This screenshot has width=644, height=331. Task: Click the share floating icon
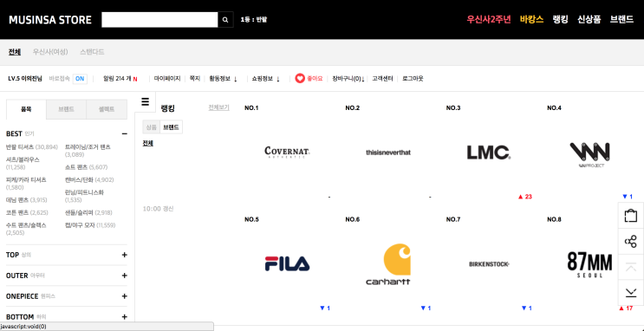(x=630, y=242)
